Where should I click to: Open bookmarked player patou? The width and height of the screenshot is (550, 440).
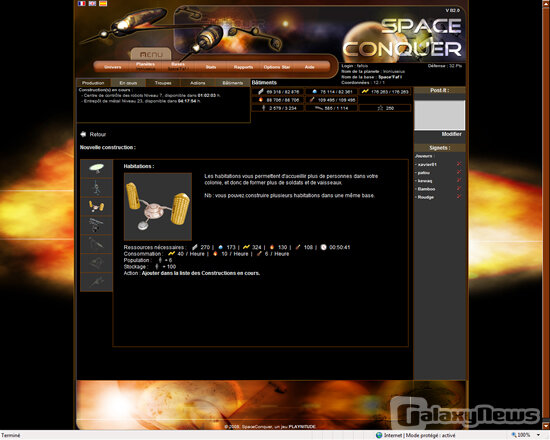click(424, 173)
